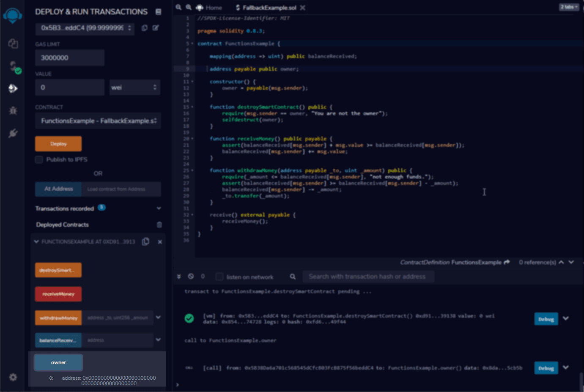This screenshot has width=584, height=392.
Task: Open Settings gear in sidebar
Action: pyautogui.click(x=13, y=377)
